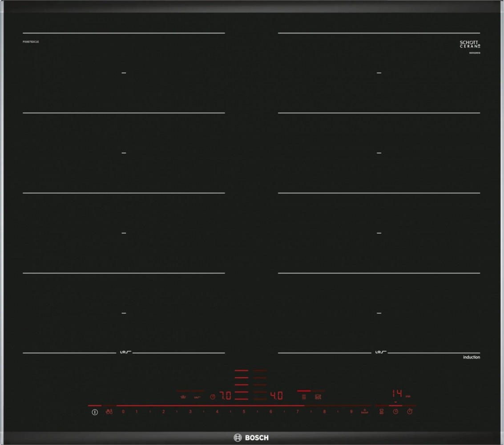The image size is (504, 445).
Task: Select the left zone showing 7.0
Action: click(x=226, y=396)
